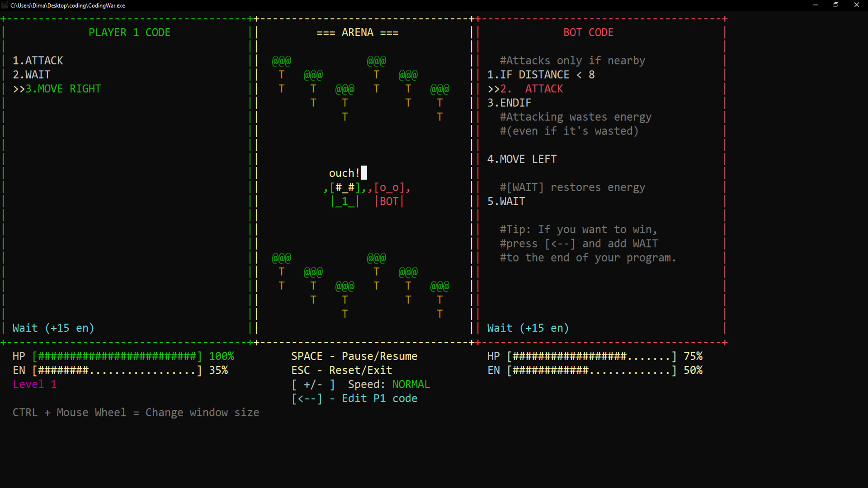Viewport: 868px width, 488px height.
Task: Click Player 1 energy value '35%'
Action: tap(218, 370)
